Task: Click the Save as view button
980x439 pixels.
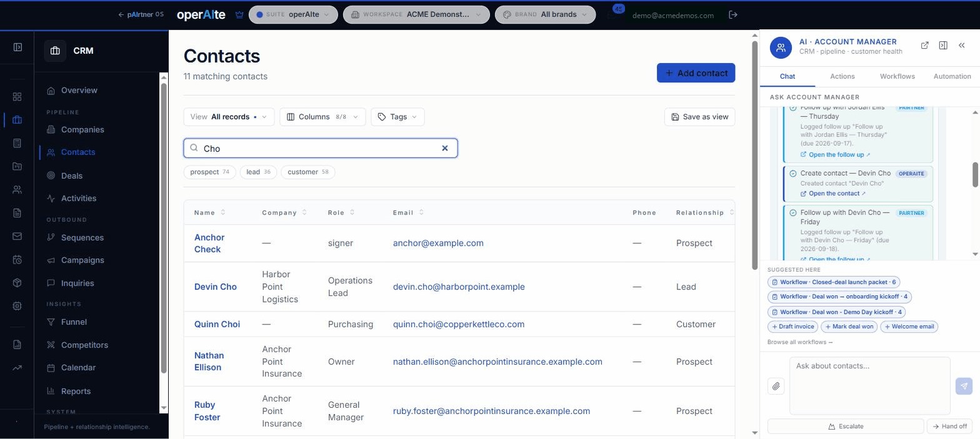Action: [x=699, y=117]
